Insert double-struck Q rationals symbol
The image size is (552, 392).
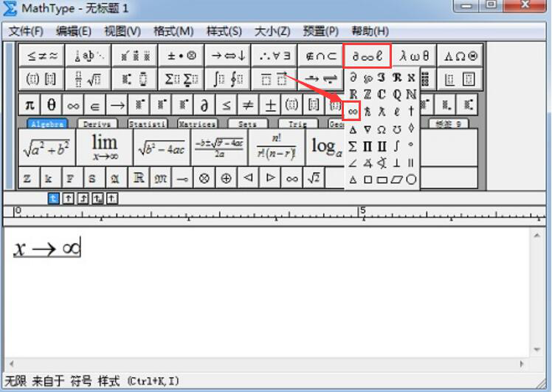396,94
